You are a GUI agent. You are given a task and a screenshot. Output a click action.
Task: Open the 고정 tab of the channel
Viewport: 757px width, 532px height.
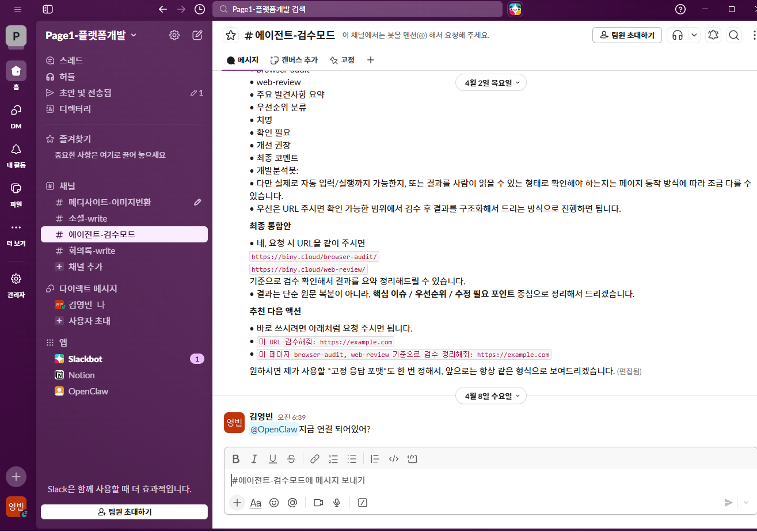point(342,60)
